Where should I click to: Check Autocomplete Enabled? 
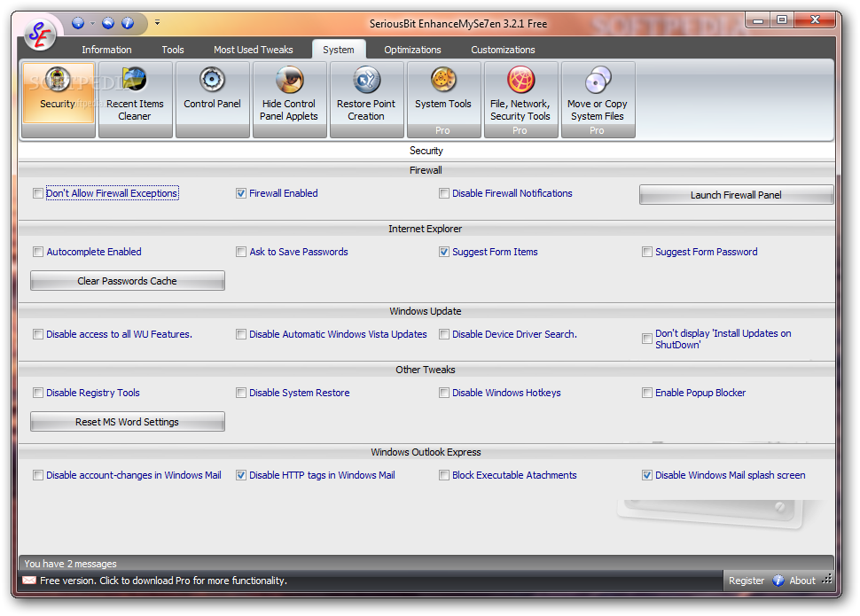click(38, 252)
